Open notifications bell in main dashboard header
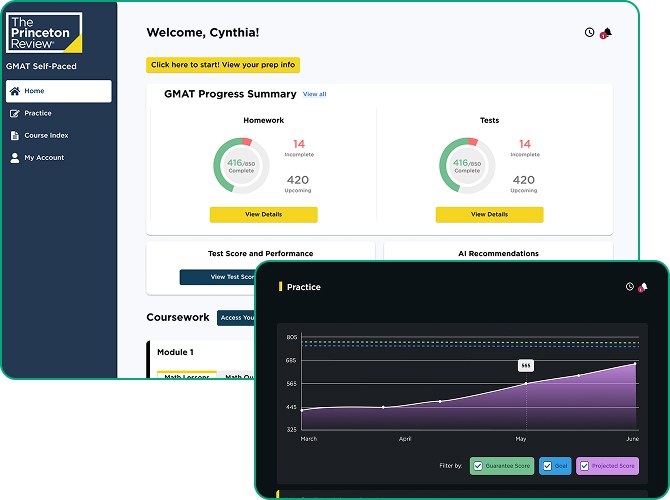Screen dimensions: 670x500 tap(606, 33)
